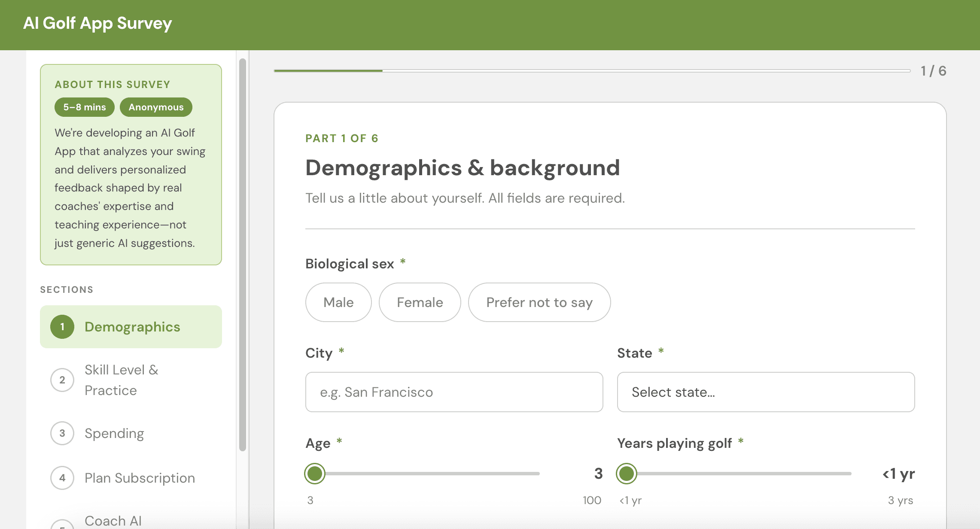Click the Coach AI section link

coord(113,521)
